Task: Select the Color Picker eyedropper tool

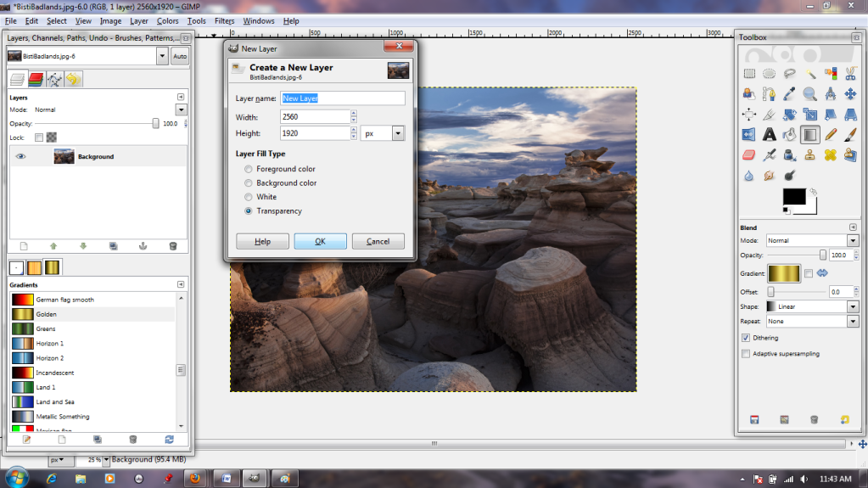Action: click(x=789, y=94)
